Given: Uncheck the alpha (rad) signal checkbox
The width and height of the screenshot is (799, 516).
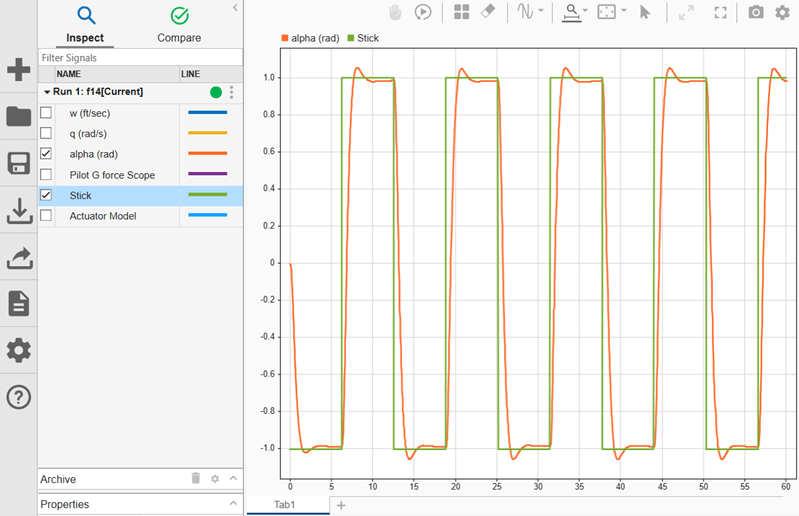Looking at the screenshot, I should point(46,153).
